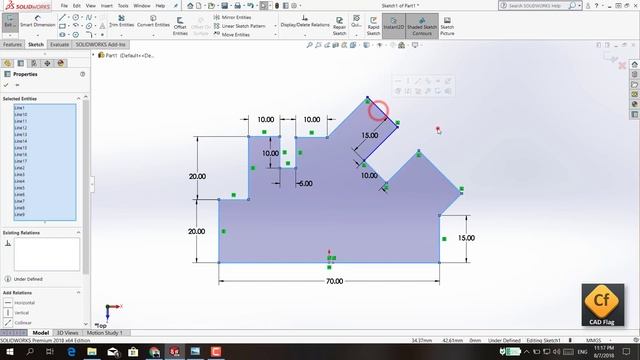Select Line17 in Selected Entities list
This screenshot has width=640, height=360.
point(45,161)
